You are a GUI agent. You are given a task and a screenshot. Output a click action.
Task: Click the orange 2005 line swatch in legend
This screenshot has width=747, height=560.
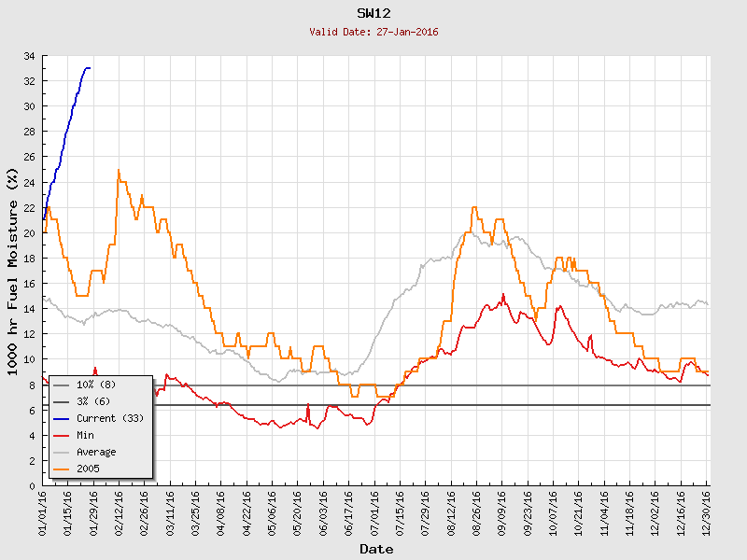click(x=61, y=469)
